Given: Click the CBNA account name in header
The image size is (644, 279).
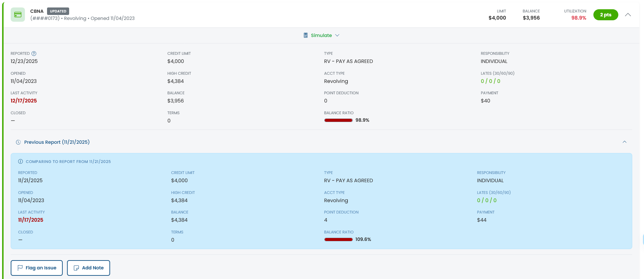Looking at the screenshot, I should [x=37, y=11].
